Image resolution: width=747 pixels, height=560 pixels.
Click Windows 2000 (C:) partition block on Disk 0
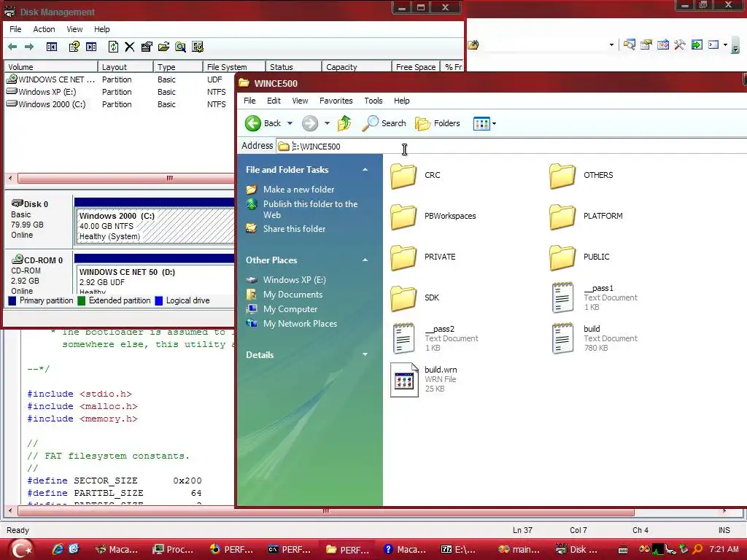[155, 227]
